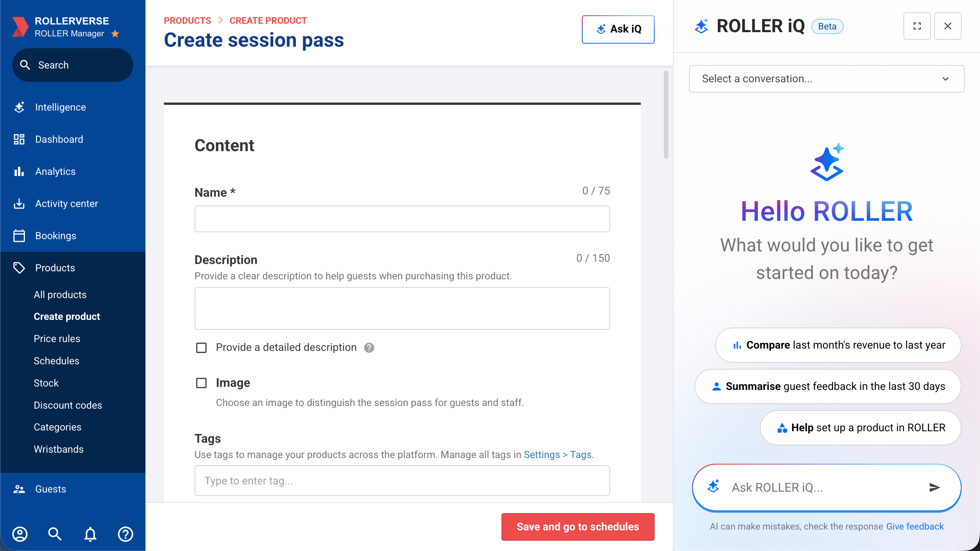Collapse the Products sidebar section
The width and height of the screenshot is (980, 551).
55,268
